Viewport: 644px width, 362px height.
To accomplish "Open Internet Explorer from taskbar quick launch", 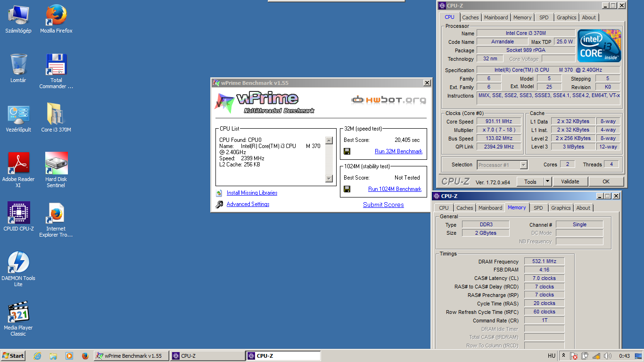I will click(38, 356).
